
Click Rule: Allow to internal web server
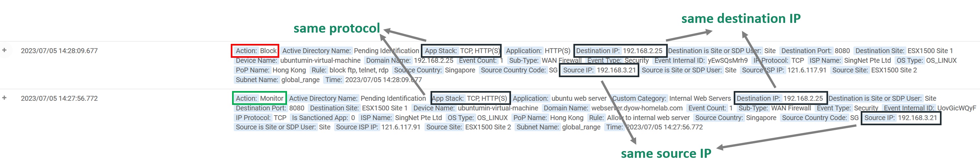[x=639, y=118]
